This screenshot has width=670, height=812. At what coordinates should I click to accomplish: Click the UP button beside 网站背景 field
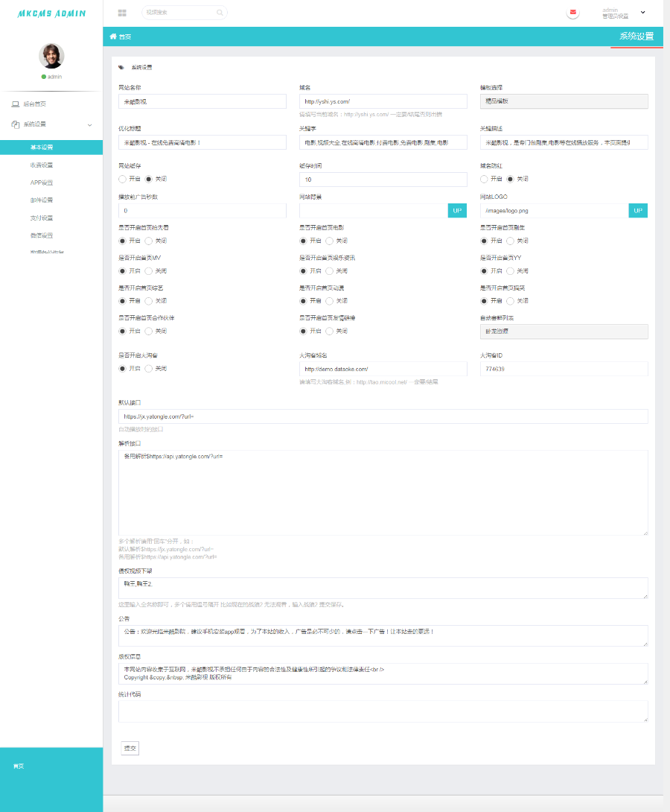[x=457, y=211]
